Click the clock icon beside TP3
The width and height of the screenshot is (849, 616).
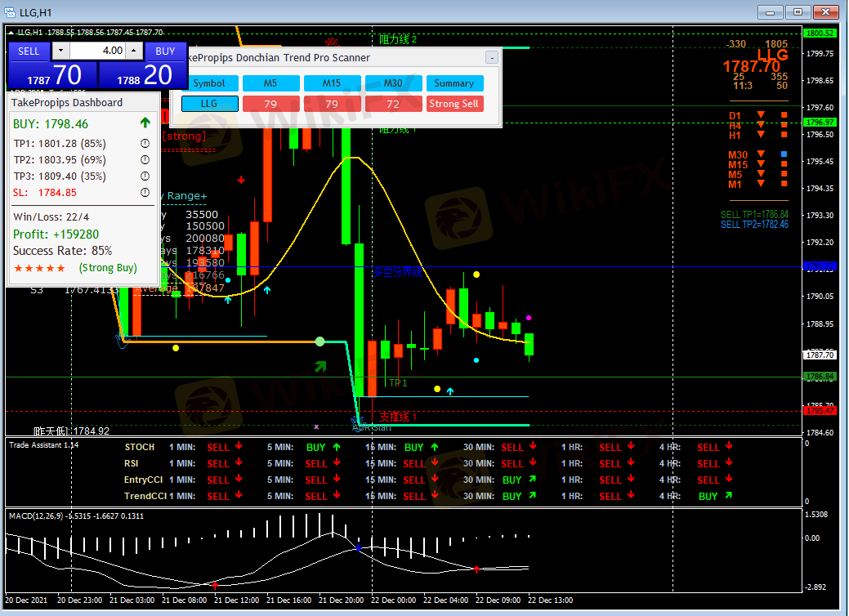[x=145, y=176]
